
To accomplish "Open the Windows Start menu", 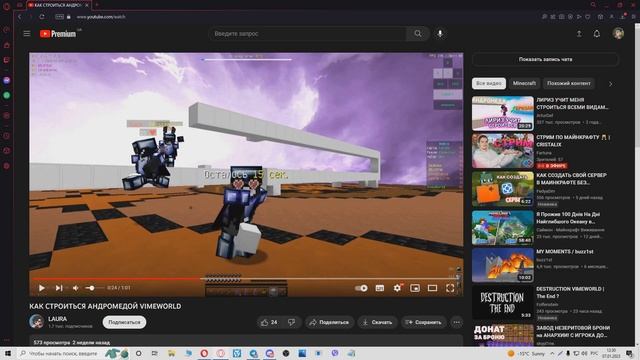I will coord(8,353).
